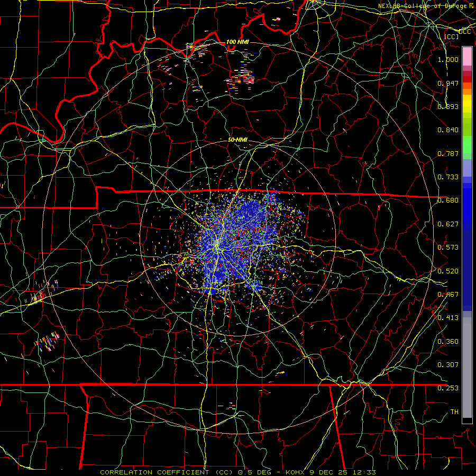
Task: Click the 1.000 value on the color scale
Action: coord(448,59)
